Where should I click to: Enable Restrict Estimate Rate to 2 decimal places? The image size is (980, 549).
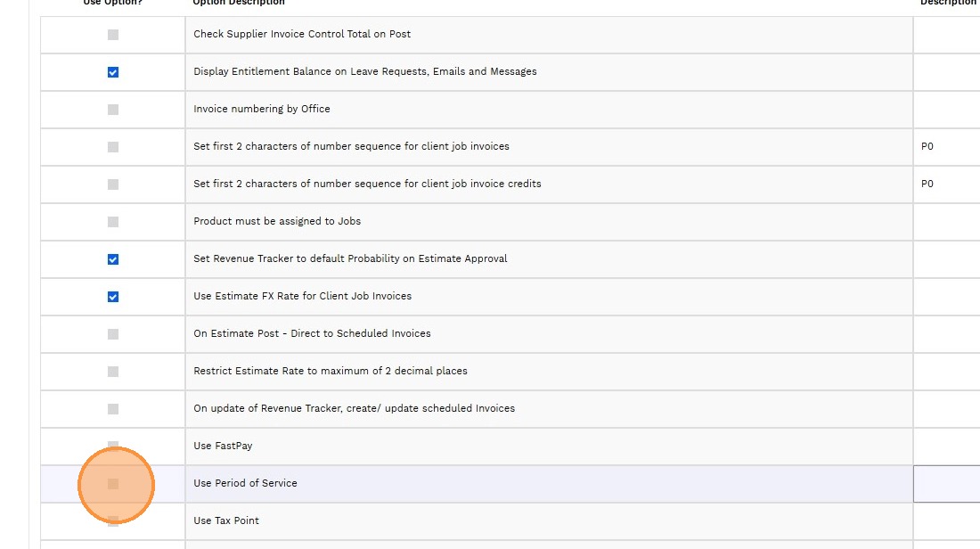click(113, 372)
